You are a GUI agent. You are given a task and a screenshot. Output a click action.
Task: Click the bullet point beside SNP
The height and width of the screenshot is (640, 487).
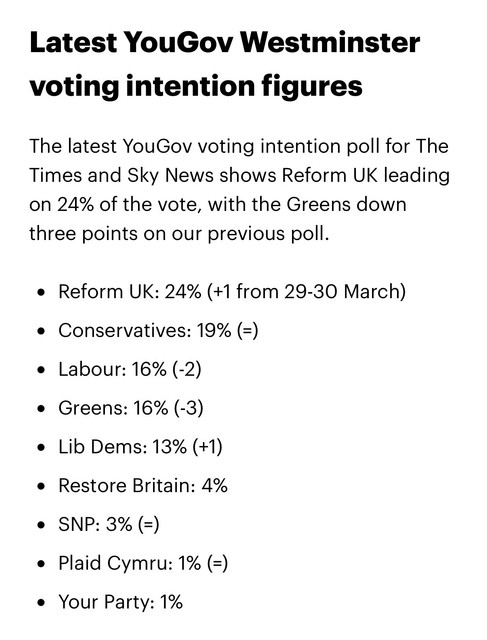click(40, 525)
